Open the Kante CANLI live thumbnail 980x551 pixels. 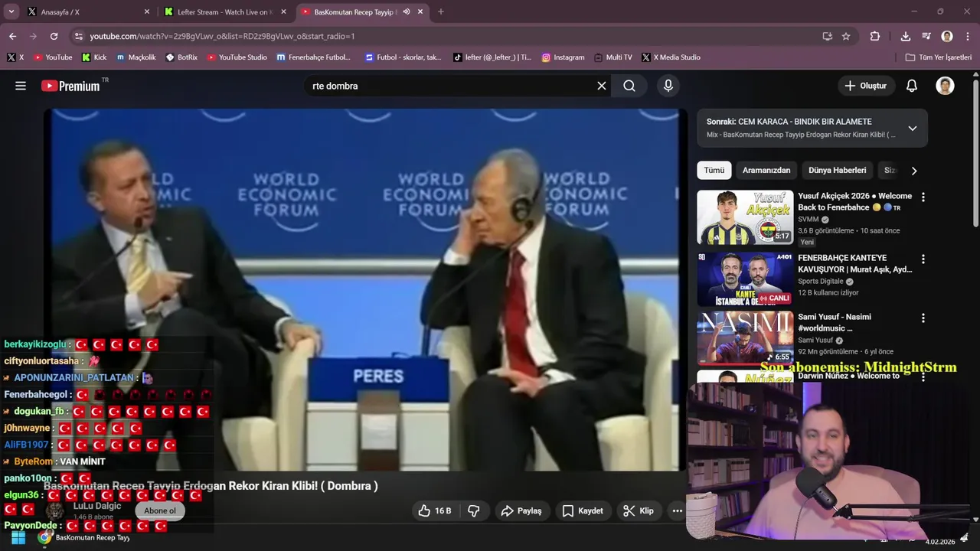745,279
